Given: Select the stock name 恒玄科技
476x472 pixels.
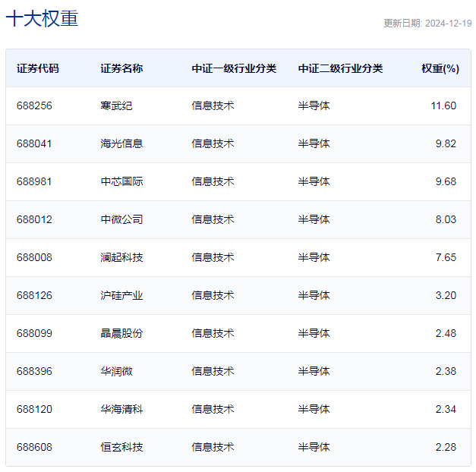Looking at the screenshot, I should coord(121,447).
